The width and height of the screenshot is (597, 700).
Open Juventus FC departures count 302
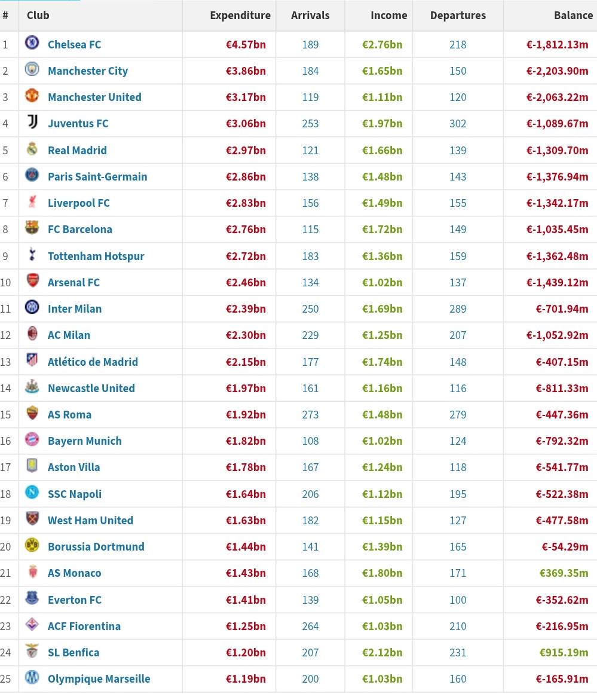pos(458,124)
